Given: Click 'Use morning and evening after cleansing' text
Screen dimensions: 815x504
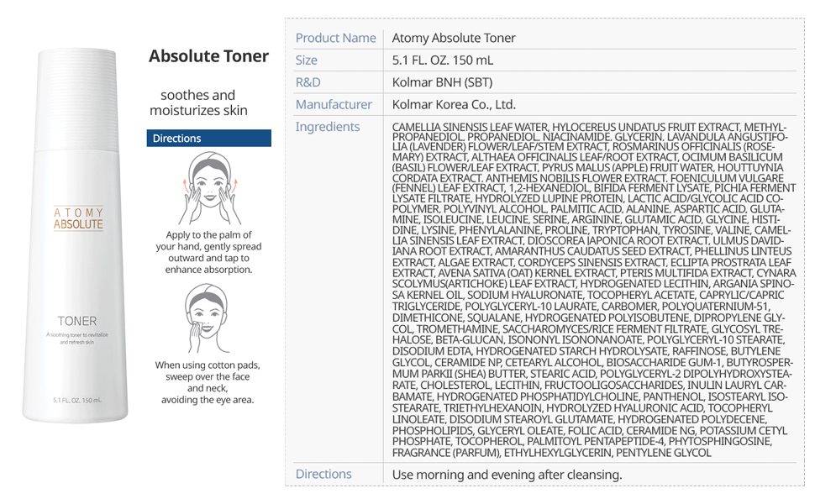Looking at the screenshot, I should pos(507,475).
